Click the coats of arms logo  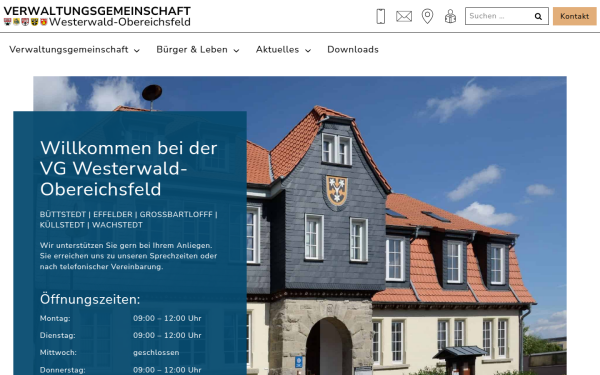tap(25, 22)
